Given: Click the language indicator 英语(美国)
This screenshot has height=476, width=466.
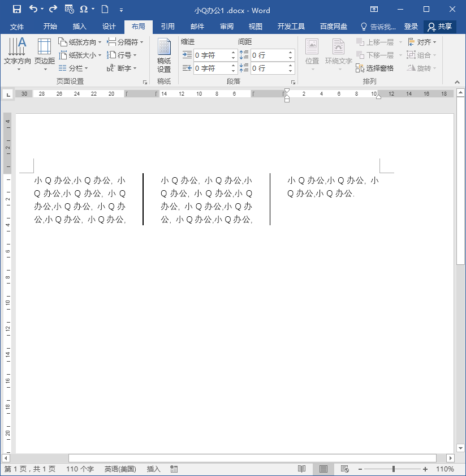Looking at the screenshot, I should click(x=120, y=469).
